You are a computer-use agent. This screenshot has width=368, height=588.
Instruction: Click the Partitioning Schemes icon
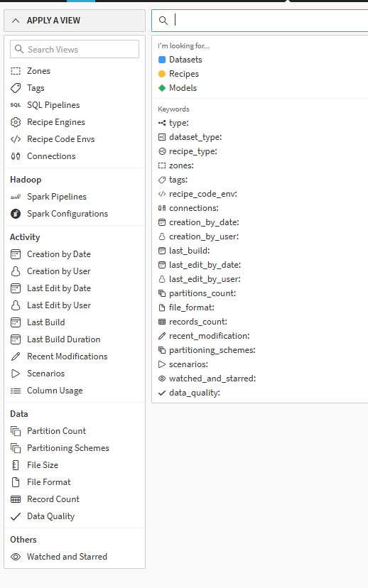[16, 448]
